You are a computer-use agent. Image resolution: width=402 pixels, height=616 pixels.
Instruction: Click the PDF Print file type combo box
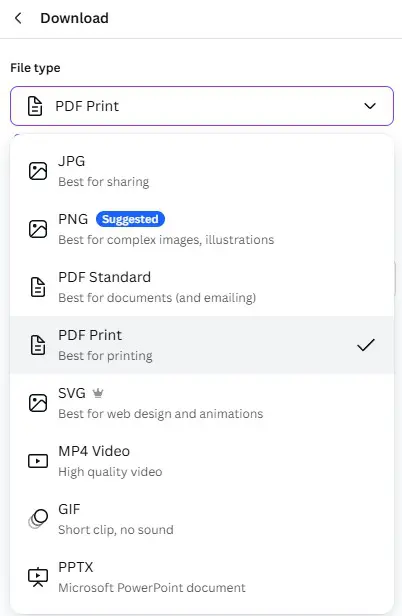point(202,106)
